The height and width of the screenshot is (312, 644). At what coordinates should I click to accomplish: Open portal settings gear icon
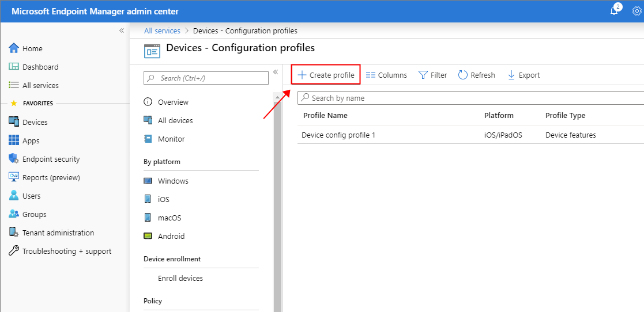coord(637,12)
